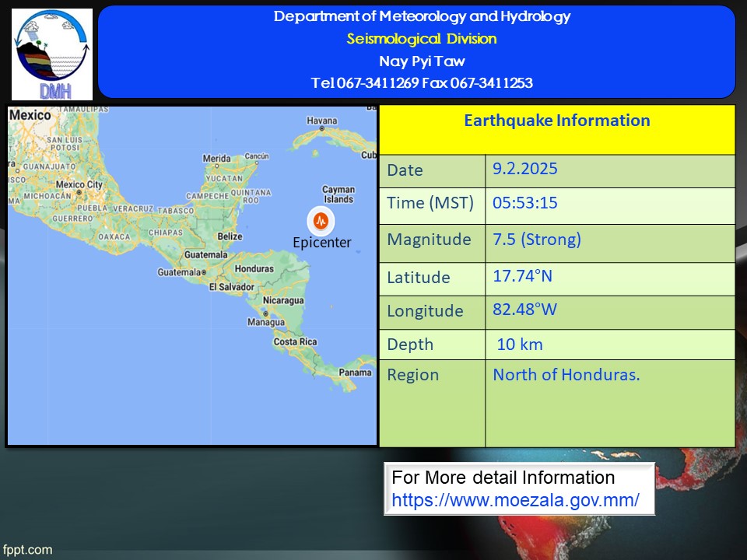Screen dimensions: 747x560
Task: Click the Department of Meteorology and Hydrology title
Action: coord(422,16)
